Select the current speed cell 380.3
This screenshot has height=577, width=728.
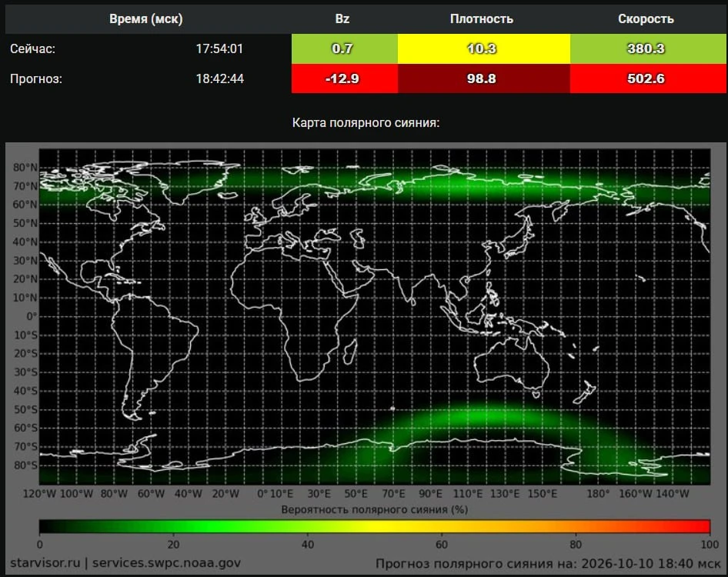(648, 48)
